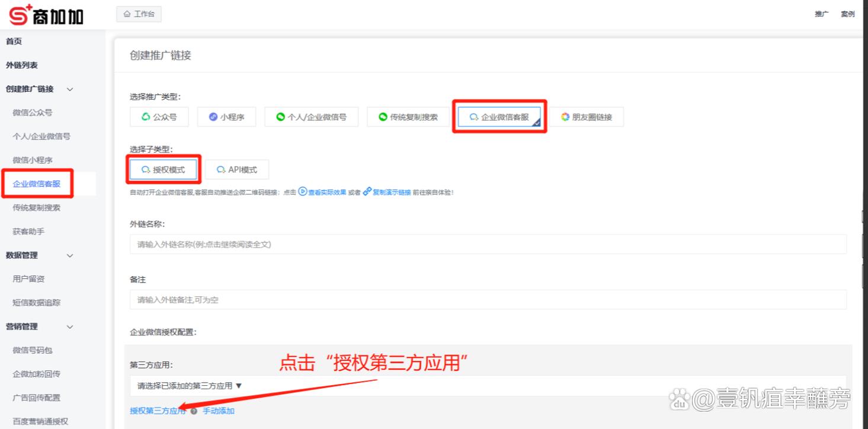Screen dimensions: 868x429
Task: Click the help question mark icon
Action: coord(194,411)
